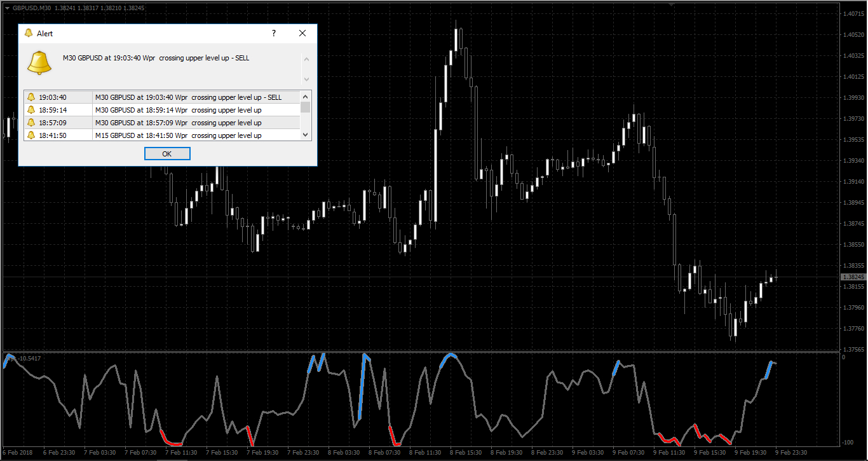The image size is (868, 461).
Task: Click the alert list scrollbar up arrow
Action: 306,97
